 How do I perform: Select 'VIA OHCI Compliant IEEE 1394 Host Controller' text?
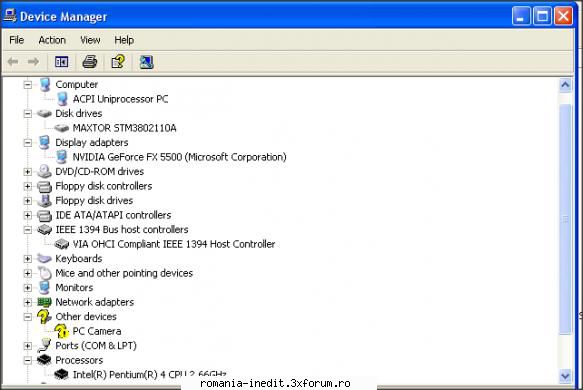tap(174, 244)
